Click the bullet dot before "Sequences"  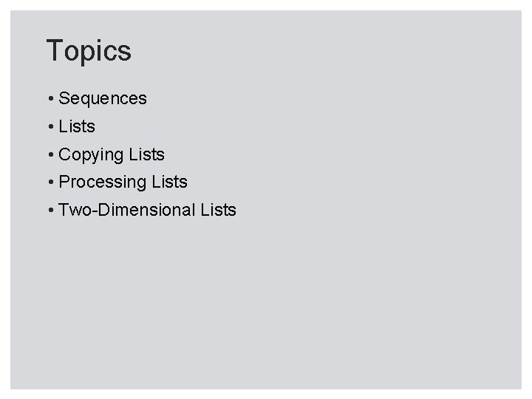[49, 98]
